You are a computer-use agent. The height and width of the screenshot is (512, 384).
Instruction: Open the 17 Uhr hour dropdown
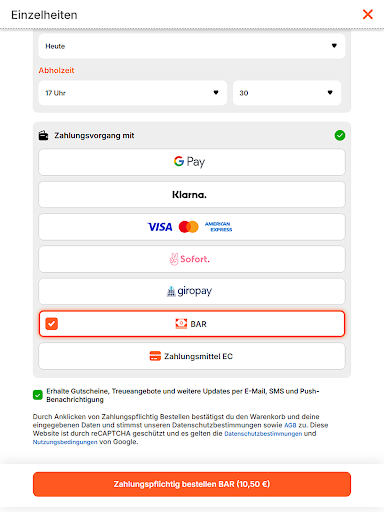coord(133,93)
